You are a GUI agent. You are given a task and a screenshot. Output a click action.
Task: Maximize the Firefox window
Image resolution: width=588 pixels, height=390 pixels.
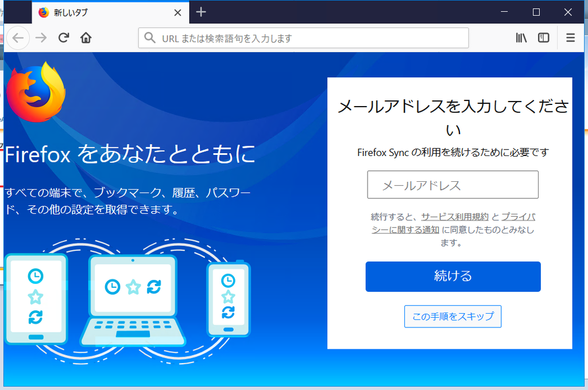point(536,12)
